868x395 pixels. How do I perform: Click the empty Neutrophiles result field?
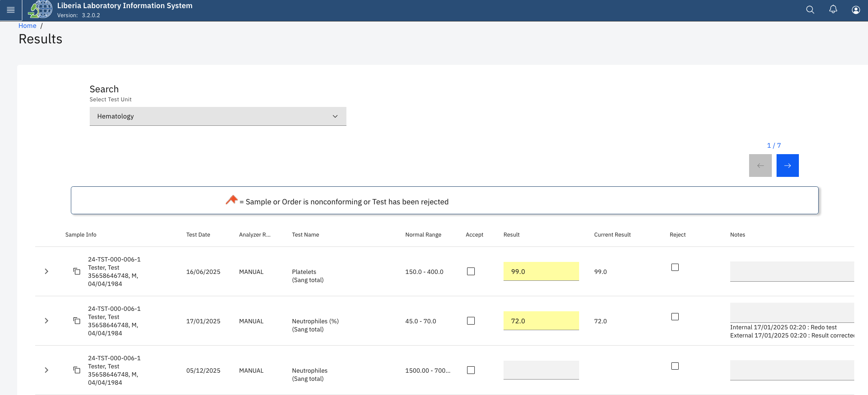coord(541,370)
